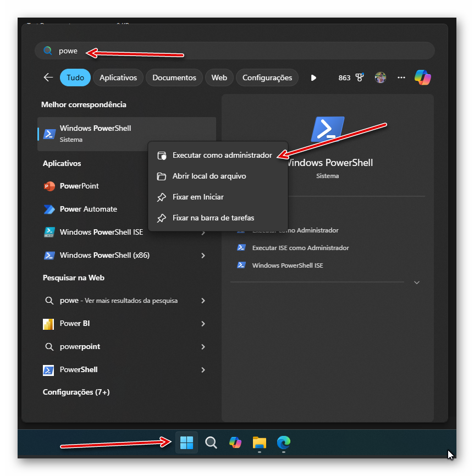This screenshot has height=476, width=474.
Task: Go back with the left arrow
Action: 48,78
